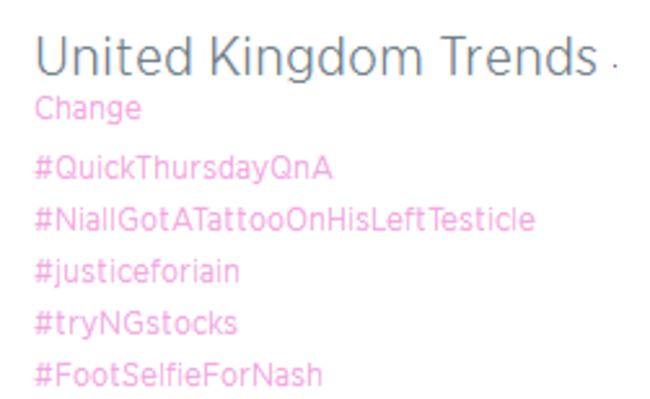Open the #QuickThursdayQnA trending hashtag

tap(184, 168)
